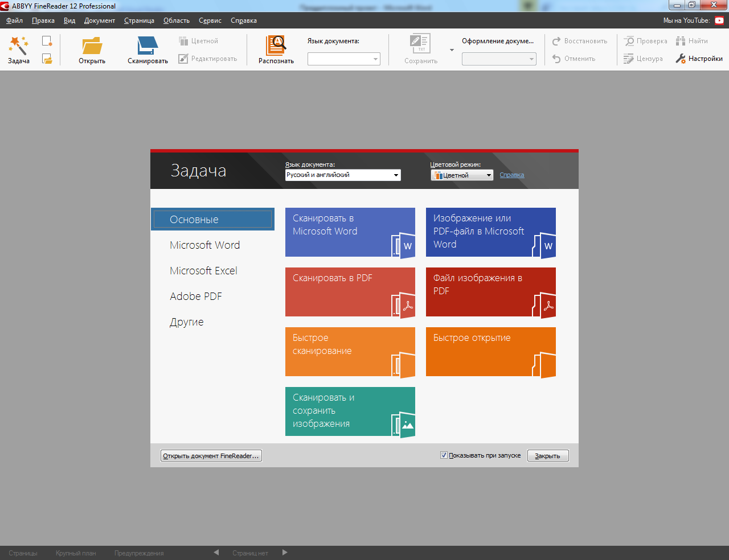Click Предупреждения in status bar
729x560 pixels.
(139, 553)
